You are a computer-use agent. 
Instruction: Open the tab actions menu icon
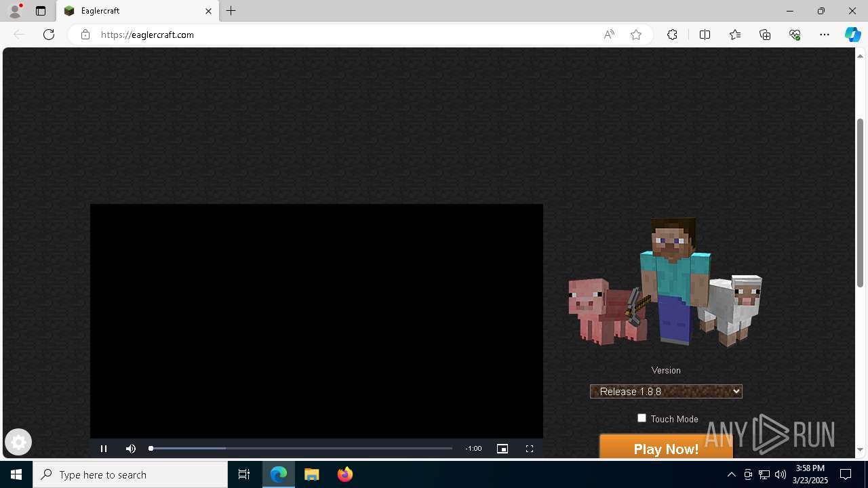(41, 11)
